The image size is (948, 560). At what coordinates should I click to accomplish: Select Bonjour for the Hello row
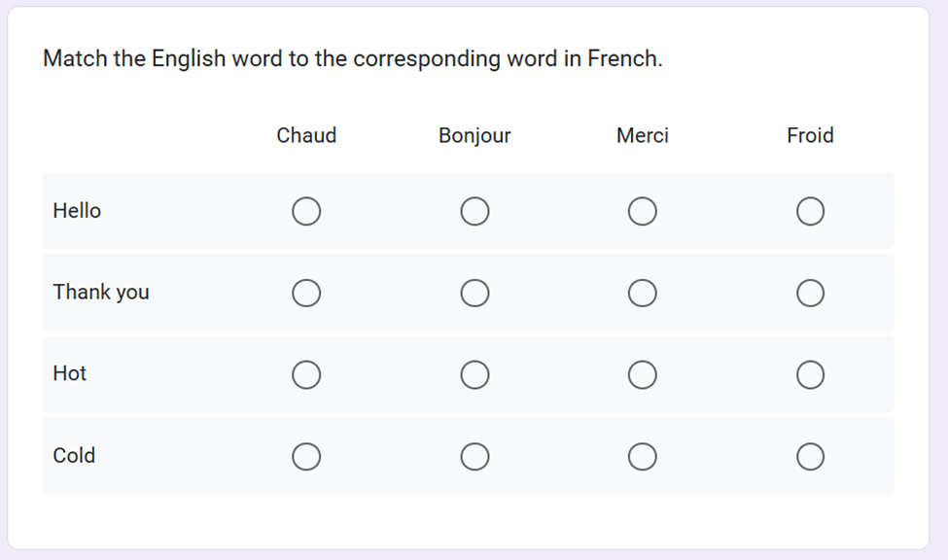coord(474,211)
